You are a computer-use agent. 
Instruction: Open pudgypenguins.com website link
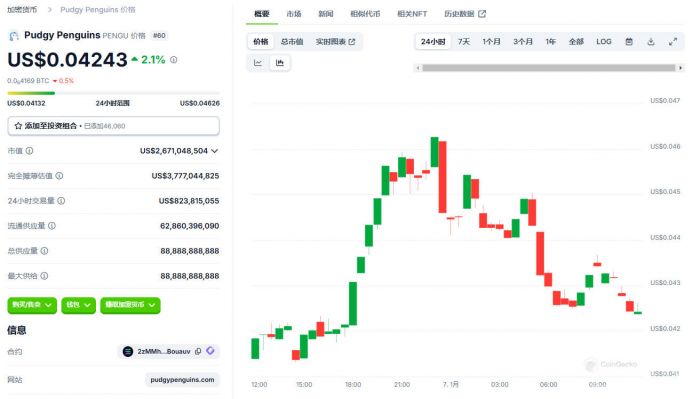182,379
